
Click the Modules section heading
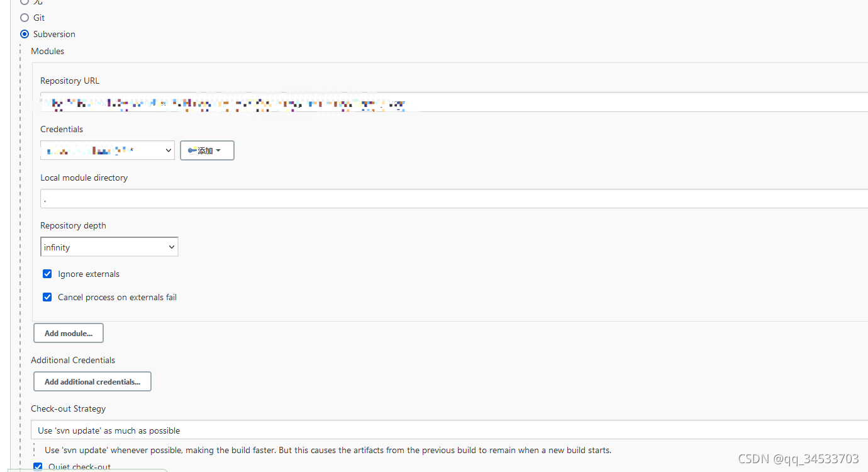point(48,51)
